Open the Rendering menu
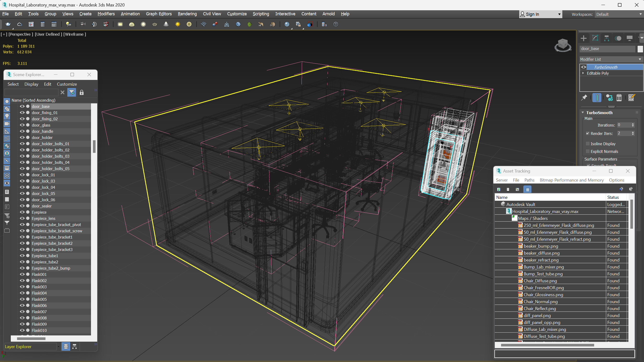This screenshot has width=644, height=362. [187, 14]
